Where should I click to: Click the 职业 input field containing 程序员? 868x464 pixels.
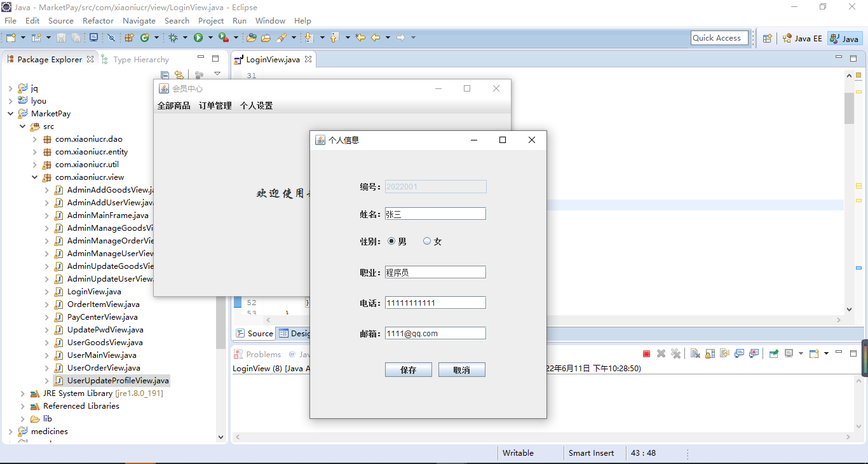[x=435, y=273]
